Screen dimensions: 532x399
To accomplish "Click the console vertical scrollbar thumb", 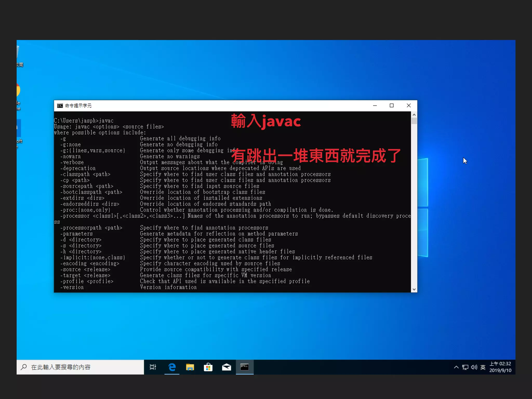I will [414, 121].
